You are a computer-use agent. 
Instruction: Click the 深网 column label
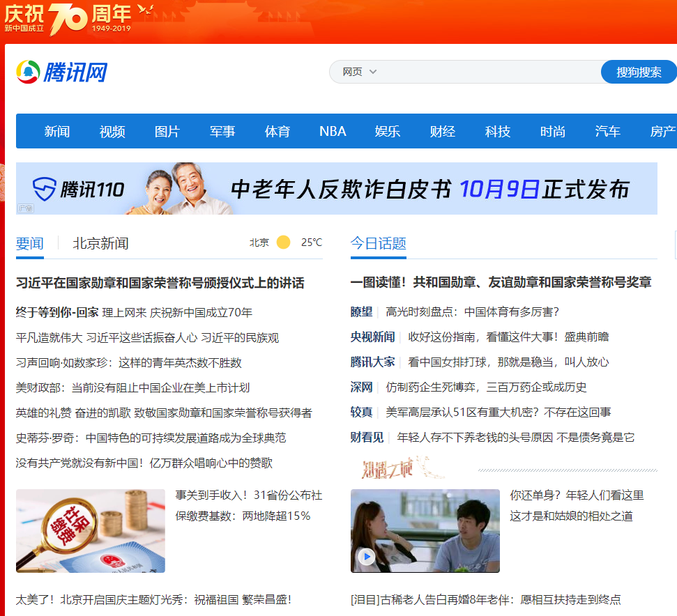[361, 387]
